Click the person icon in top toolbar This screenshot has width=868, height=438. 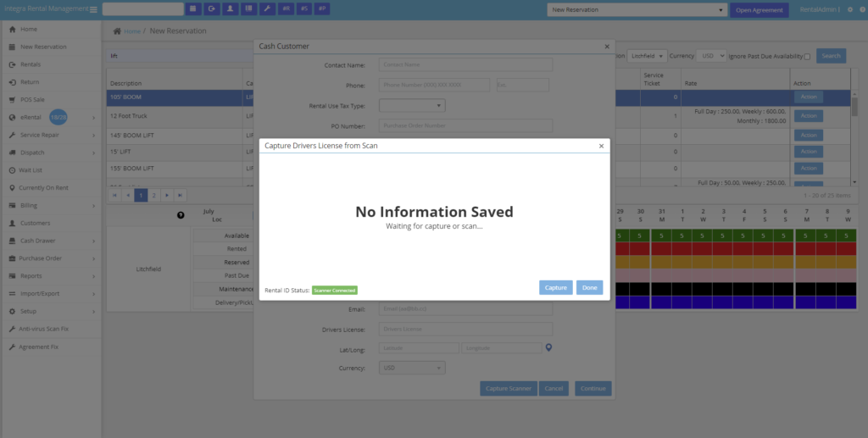click(x=230, y=9)
